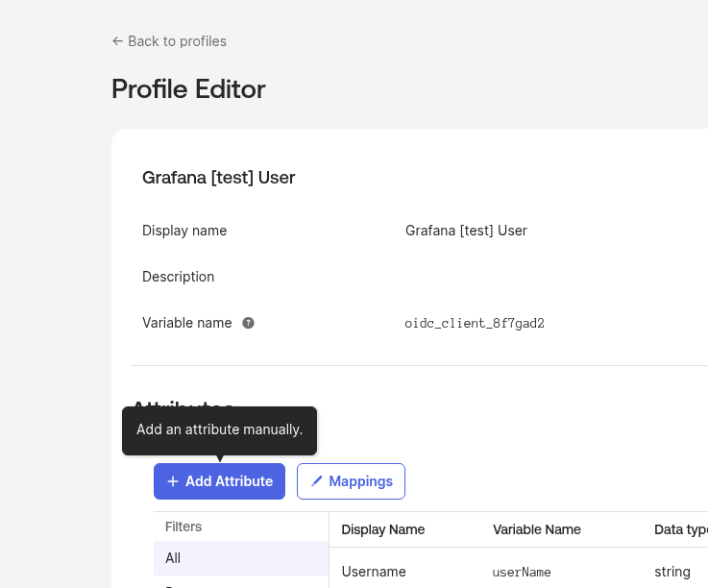Click the Filters heading
Viewport: 708px width, 588px height.
coord(183,527)
